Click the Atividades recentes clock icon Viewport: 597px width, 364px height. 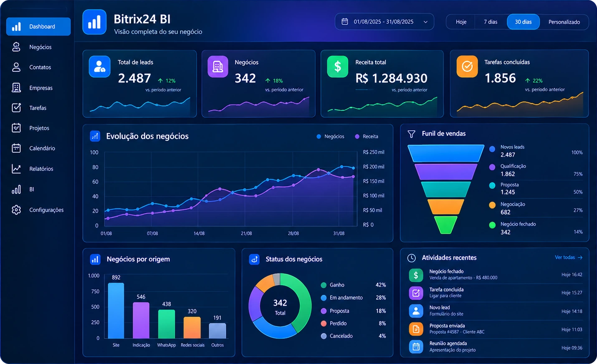[x=412, y=258]
